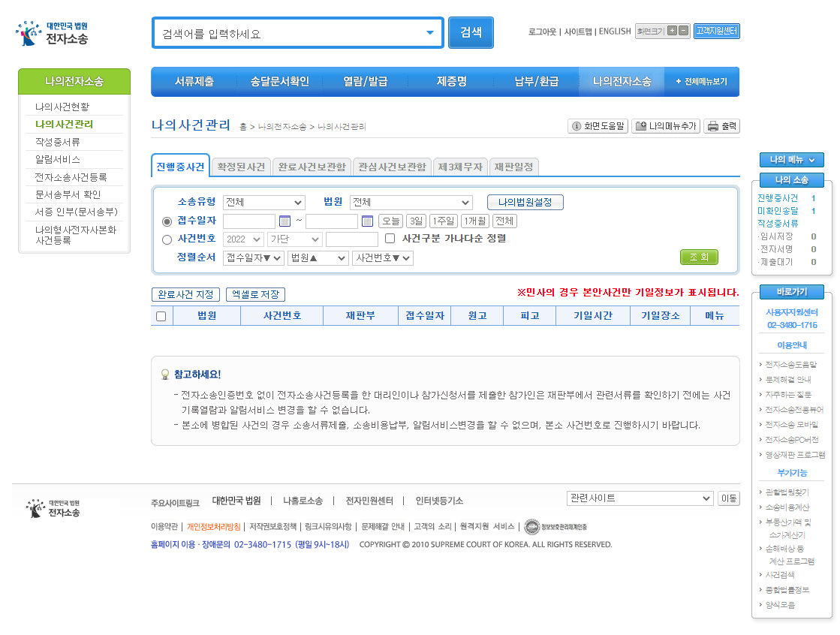
Task: Open 소송비용계산 quick link
Action: tap(787, 507)
